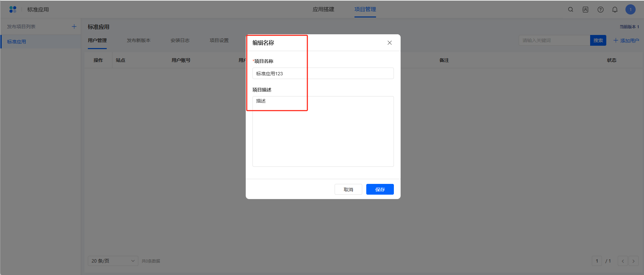Go to previous page arrow
The width and height of the screenshot is (644, 275).
(x=622, y=261)
